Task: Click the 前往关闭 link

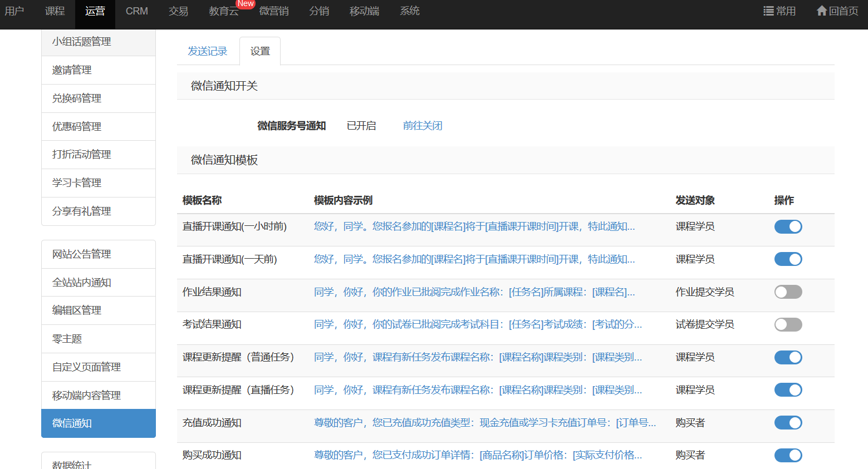Action: [x=423, y=126]
